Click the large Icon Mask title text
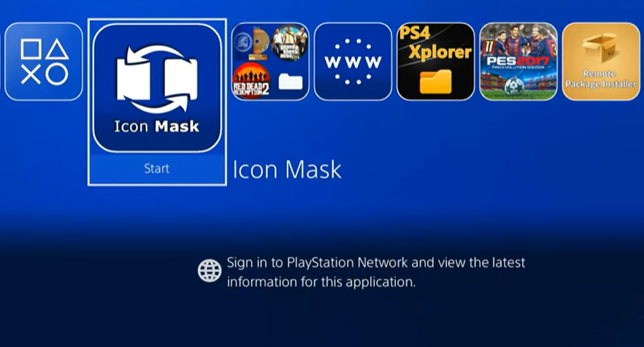The height and width of the screenshot is (347, 644). click(287, 169)
